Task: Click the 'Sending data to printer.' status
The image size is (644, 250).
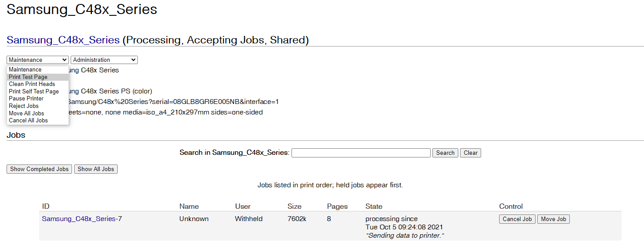Action: 405,236
